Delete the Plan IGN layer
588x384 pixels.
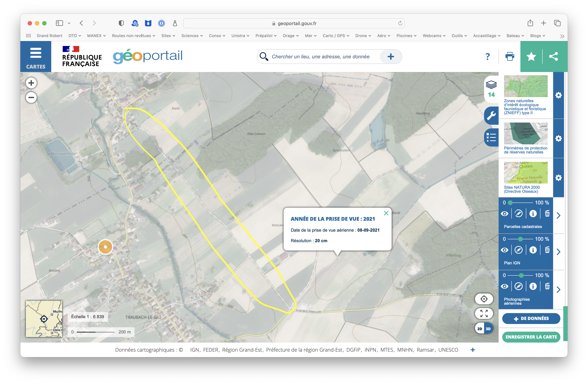click(x=547, y=250)
